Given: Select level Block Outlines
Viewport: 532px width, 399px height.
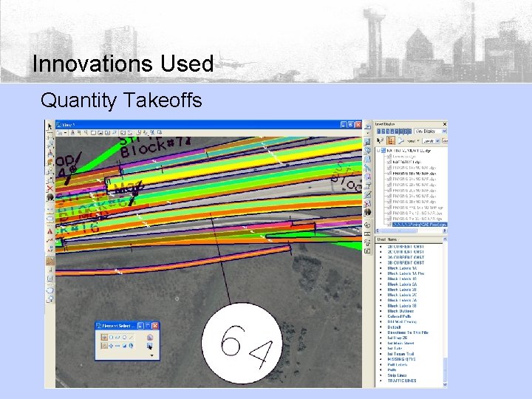Looking at the screenshot, I should pos(400,311).
